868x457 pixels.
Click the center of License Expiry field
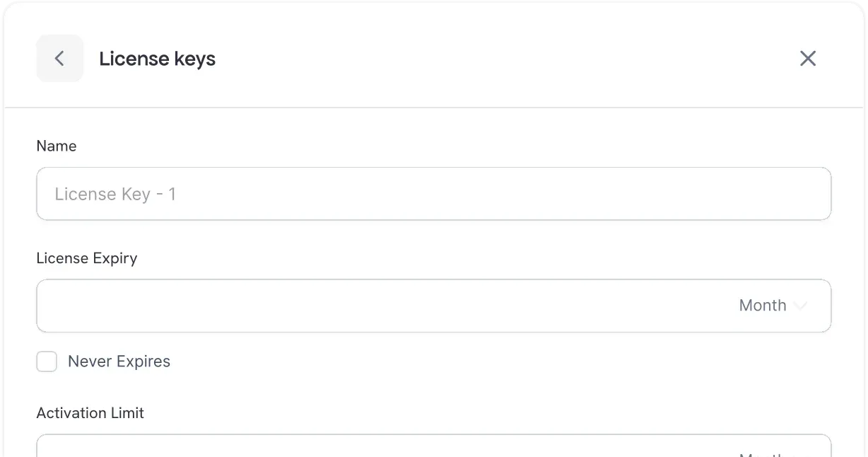(433, 306)
